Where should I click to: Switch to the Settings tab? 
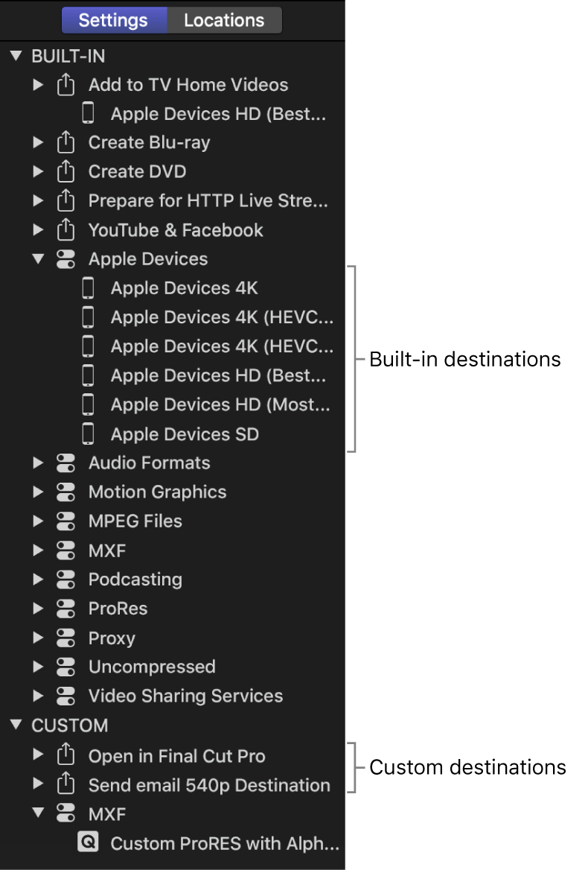pos(115,20)
